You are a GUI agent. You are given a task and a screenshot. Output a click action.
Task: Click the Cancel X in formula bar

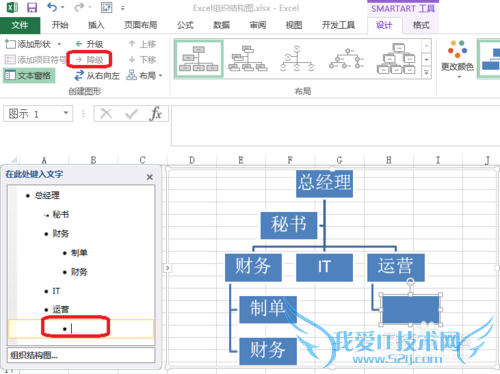[106, 114]
